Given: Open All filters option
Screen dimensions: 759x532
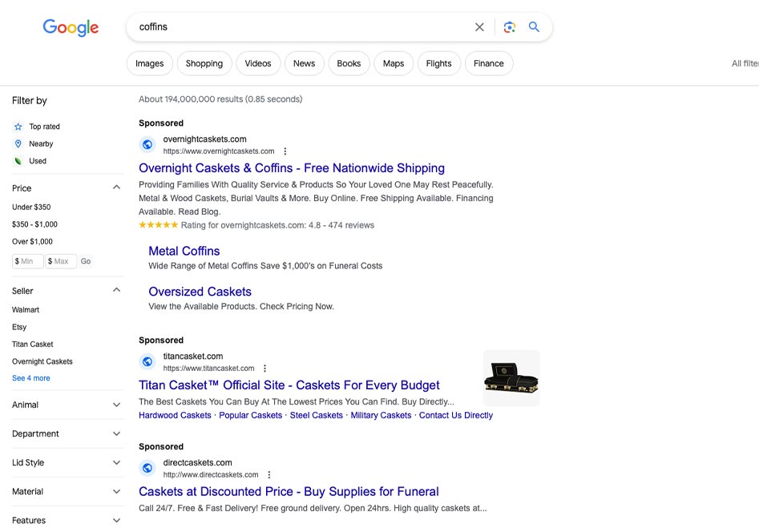Looking at the screenshot, I should [x=745, y=63].
